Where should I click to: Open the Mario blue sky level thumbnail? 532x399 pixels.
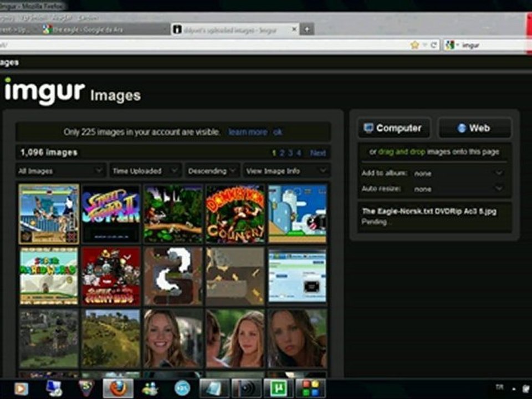click(298, 214)
